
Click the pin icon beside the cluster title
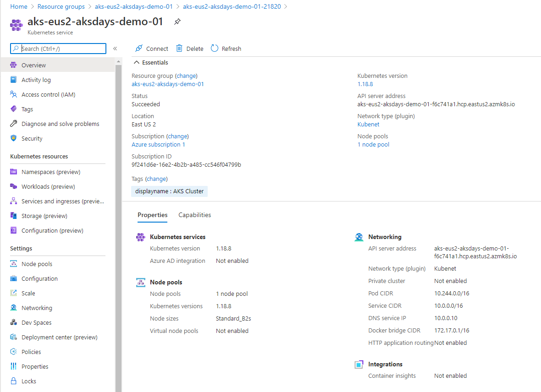pos(177,22)
